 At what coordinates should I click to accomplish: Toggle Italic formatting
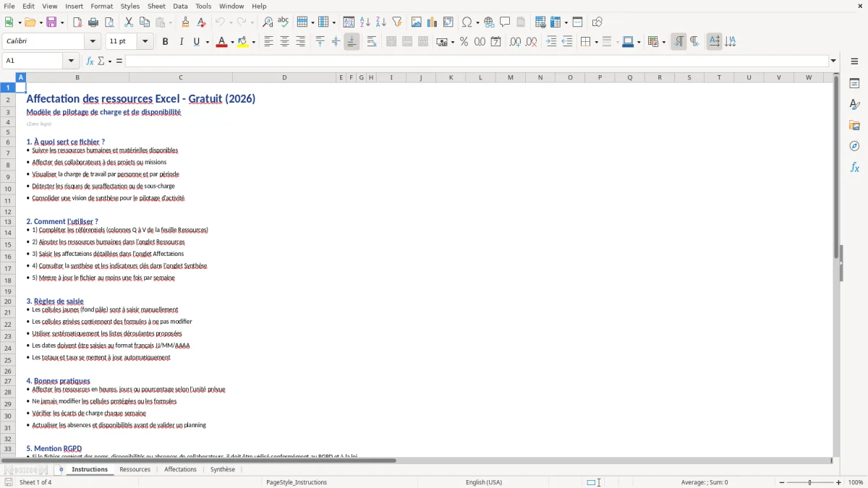(182, 42)
